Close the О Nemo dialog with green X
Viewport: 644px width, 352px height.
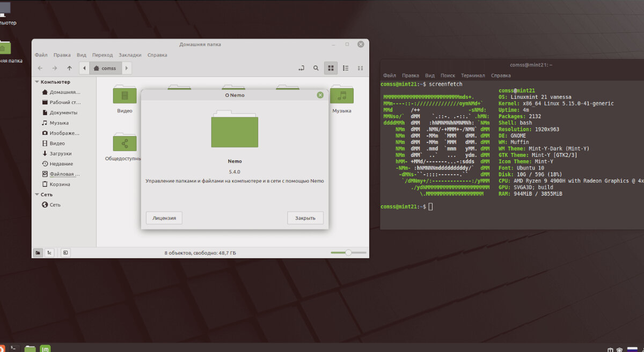pos(320,95)
